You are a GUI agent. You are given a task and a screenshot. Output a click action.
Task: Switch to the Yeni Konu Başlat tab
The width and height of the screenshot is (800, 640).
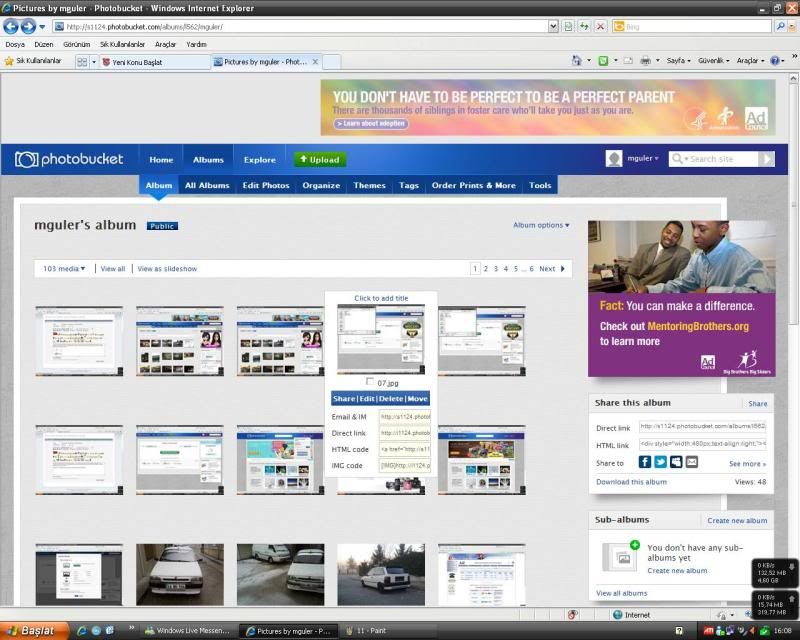[155, 62]
